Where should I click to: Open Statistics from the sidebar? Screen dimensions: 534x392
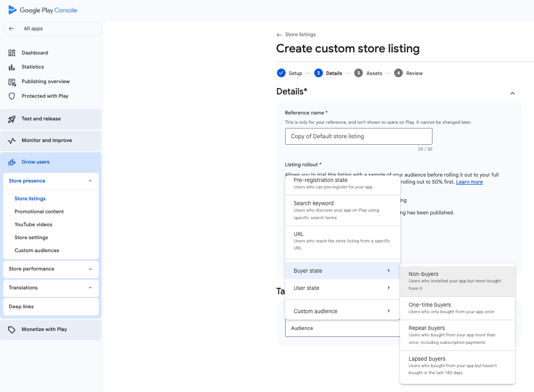click(33, 67)
